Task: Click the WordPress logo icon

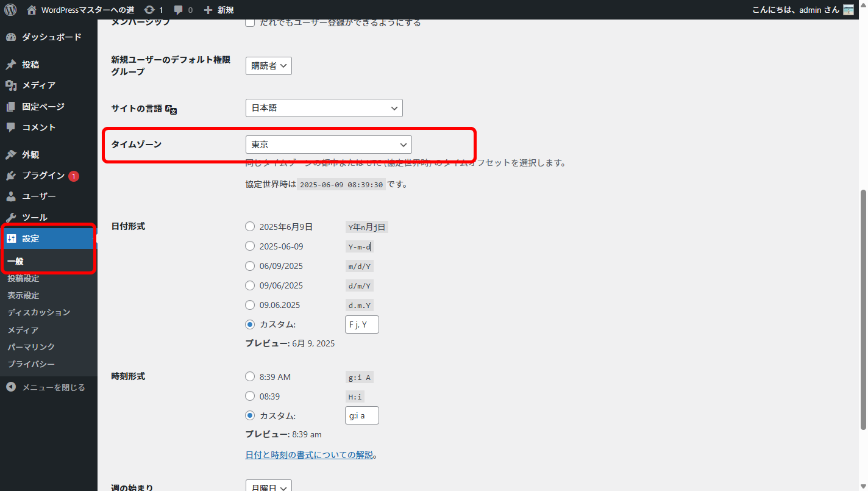Action: (10, 10)
